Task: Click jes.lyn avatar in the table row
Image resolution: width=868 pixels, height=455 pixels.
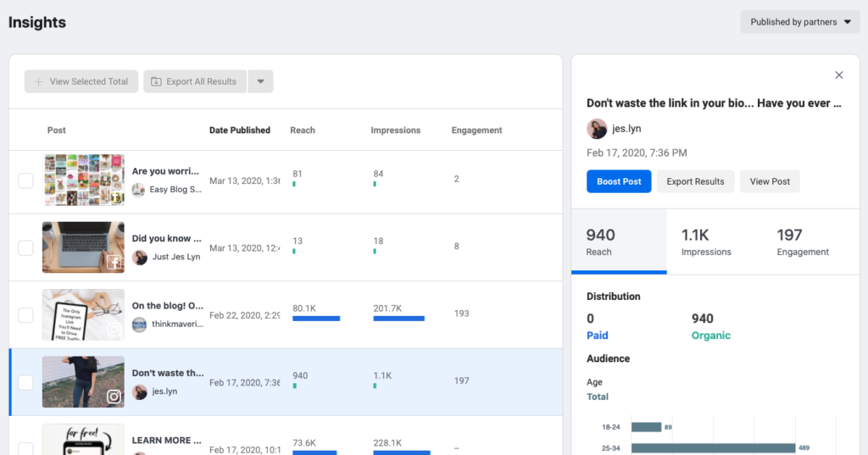Action: [140, 392]
